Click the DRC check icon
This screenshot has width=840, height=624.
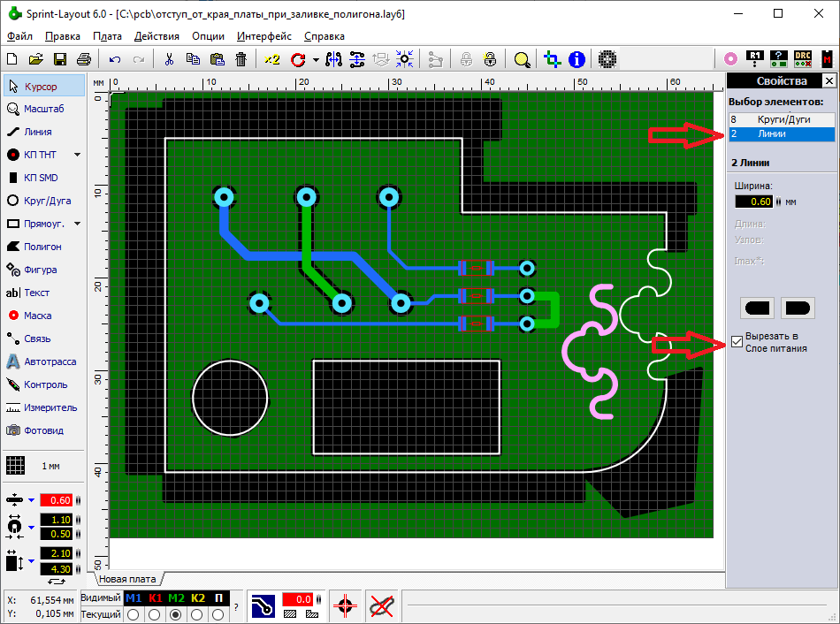[803, 59]
